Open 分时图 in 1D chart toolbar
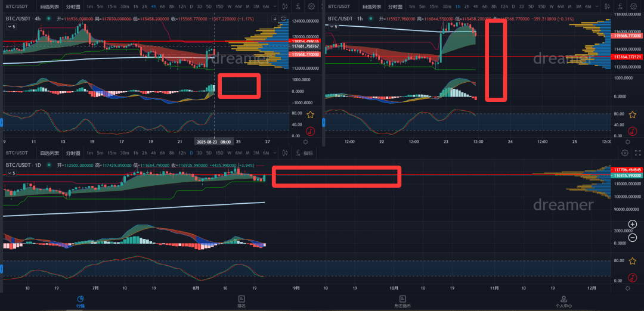Viewport: 644px width, 311px height. (x=73, y=153)
